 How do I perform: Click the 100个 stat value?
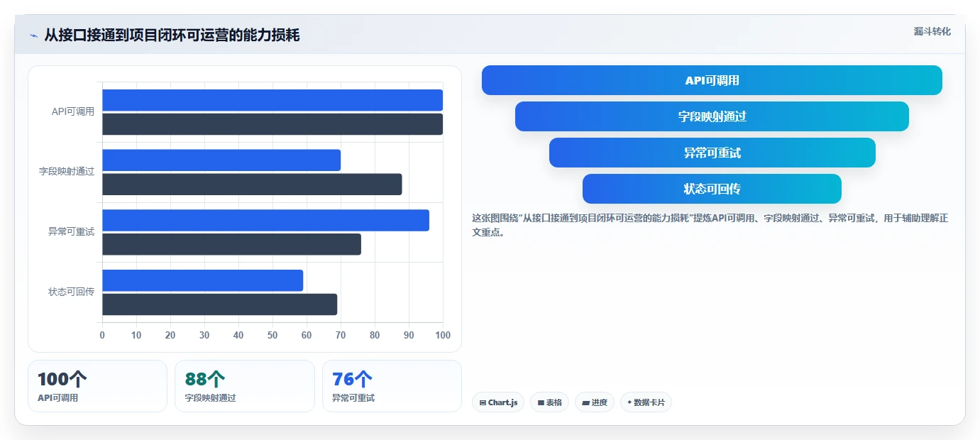[x=62, y=379]
